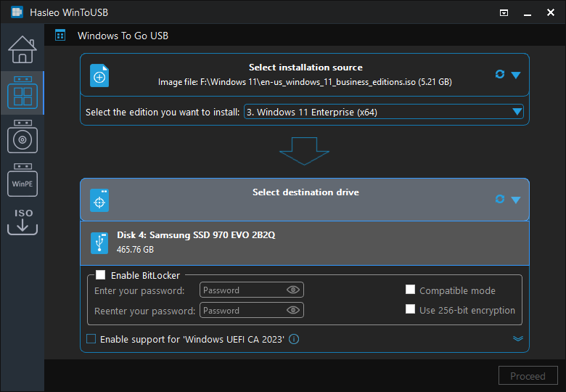This screenshot has width=566, height=392.
Task: Select the Windows To Go USB sidebar icon
Action: [x=22, y=93]
